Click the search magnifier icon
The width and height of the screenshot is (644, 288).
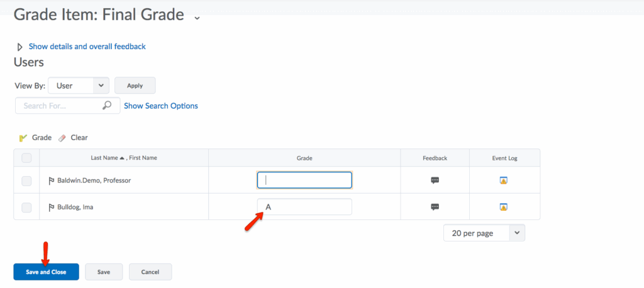pos(107,106)
